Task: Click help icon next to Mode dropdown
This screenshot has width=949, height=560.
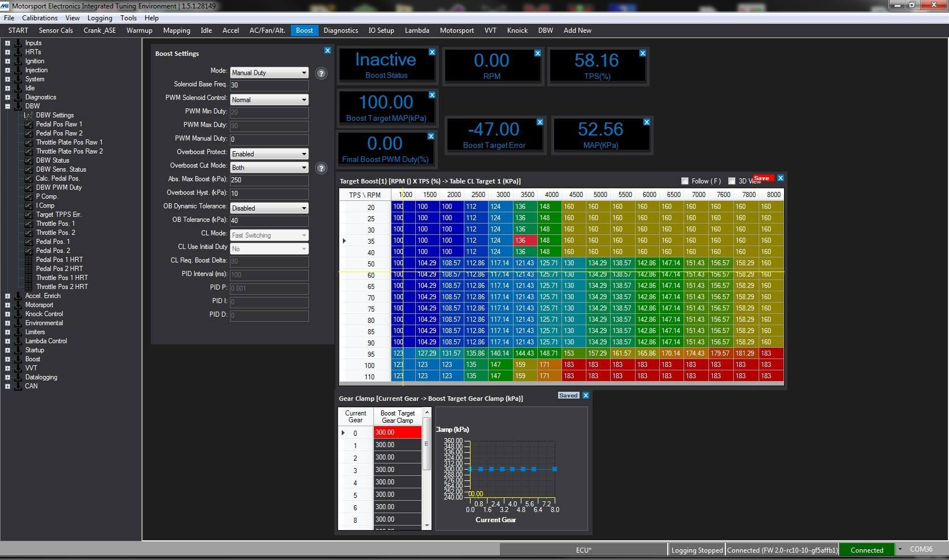Action: 321,73
